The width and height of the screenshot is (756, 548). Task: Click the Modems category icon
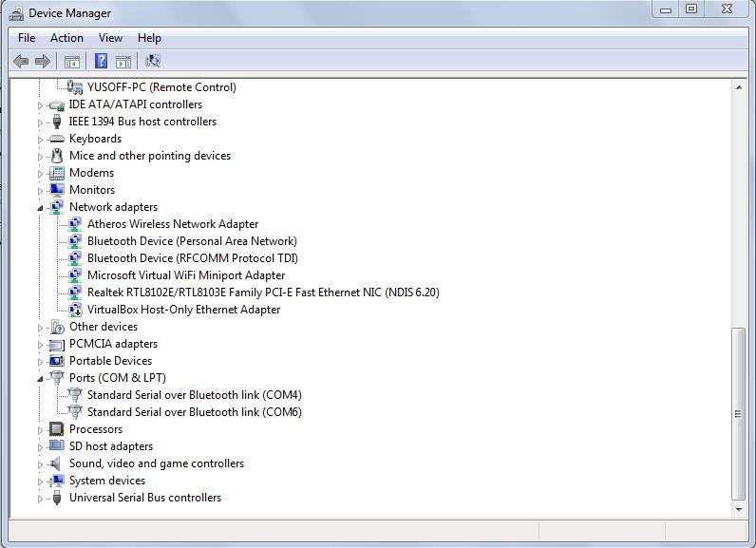coord(57,173)
